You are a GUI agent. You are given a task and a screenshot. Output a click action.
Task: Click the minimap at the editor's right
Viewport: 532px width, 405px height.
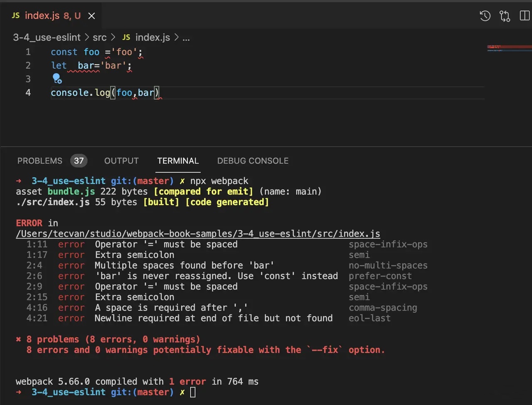pos(509,48)
